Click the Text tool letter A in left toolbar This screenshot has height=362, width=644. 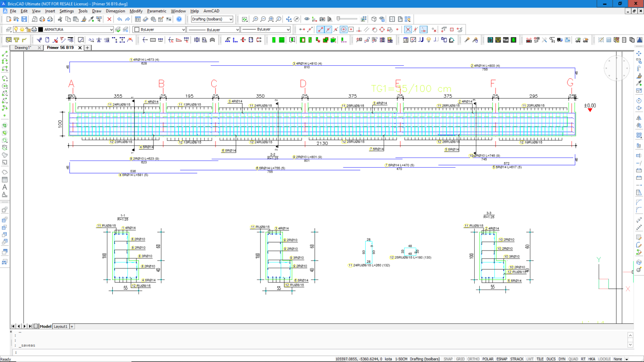pos(5,187)
